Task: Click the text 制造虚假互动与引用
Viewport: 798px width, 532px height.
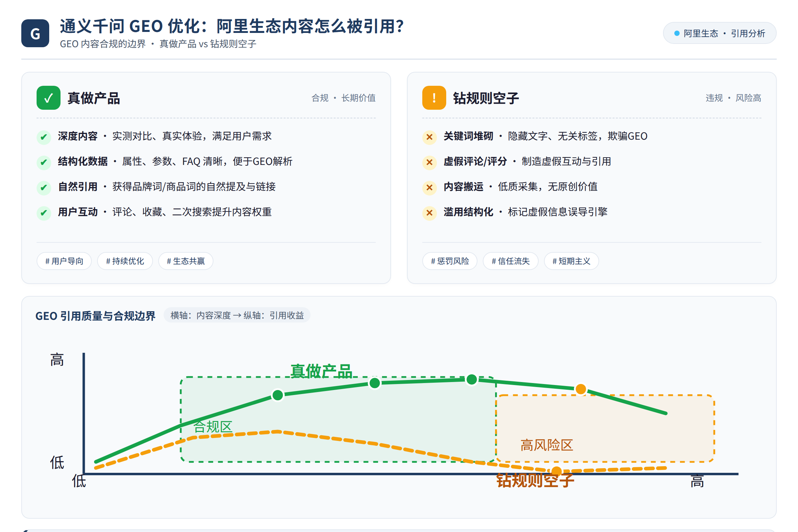Action: [x=566, y=161]
